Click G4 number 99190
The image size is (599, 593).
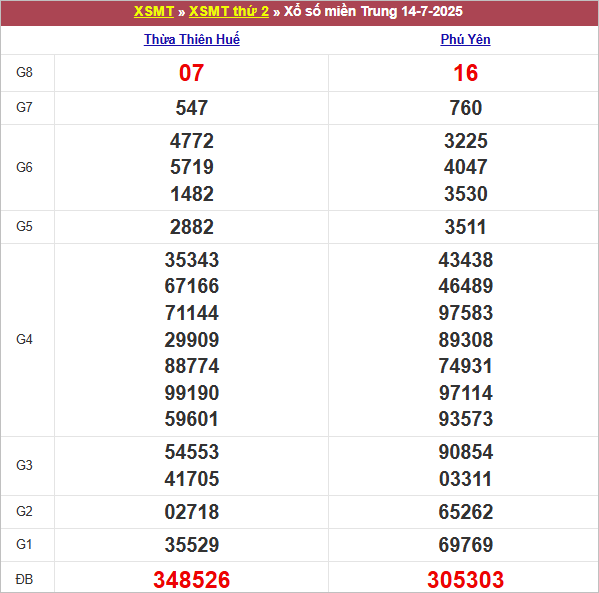coord(191,393)
